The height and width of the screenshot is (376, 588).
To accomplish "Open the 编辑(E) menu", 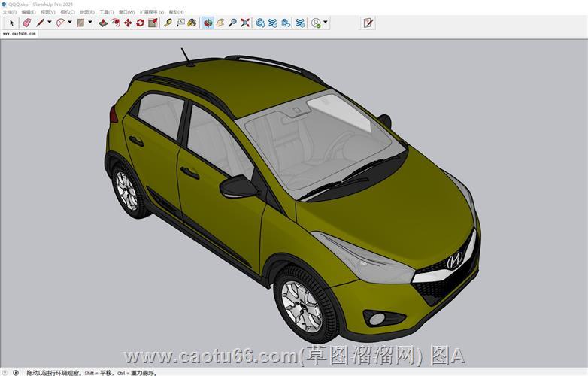I will [29, 12].
